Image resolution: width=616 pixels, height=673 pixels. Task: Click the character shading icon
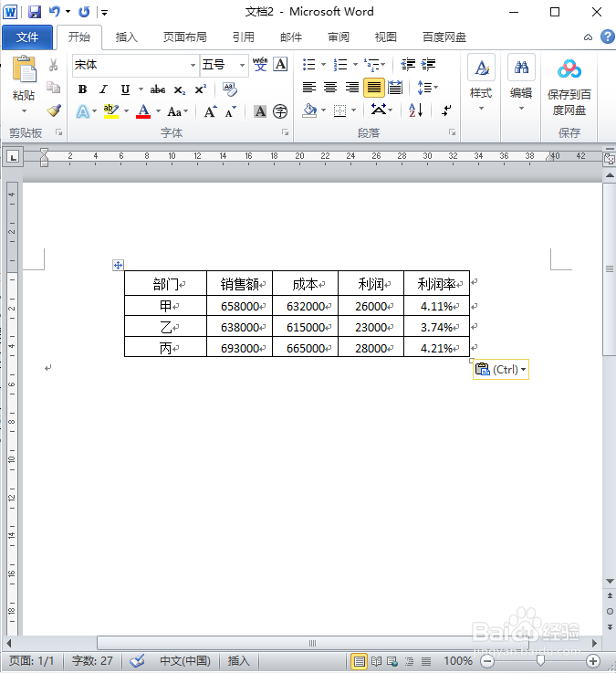click(x=260, y=111)
